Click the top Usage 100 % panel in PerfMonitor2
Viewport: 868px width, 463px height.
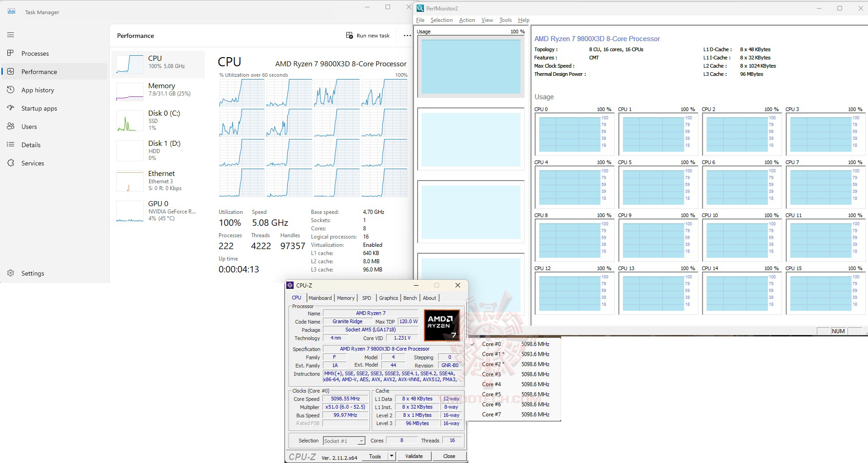coord(471,66)
